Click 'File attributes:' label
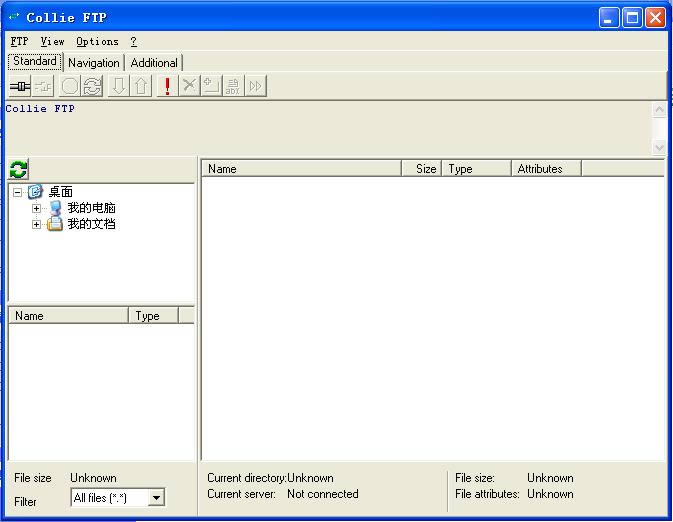673x522 pixels. [x=487, y=494]
